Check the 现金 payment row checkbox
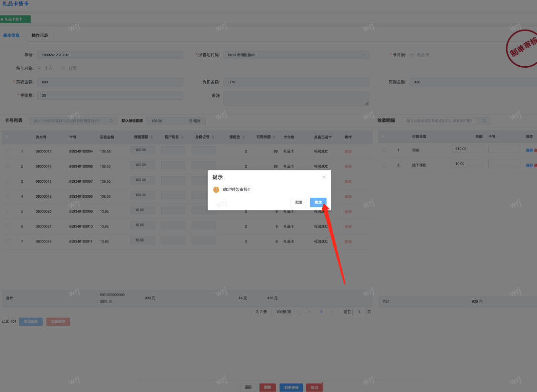Viewport: 537px width, 392px height. click(384, 150)
